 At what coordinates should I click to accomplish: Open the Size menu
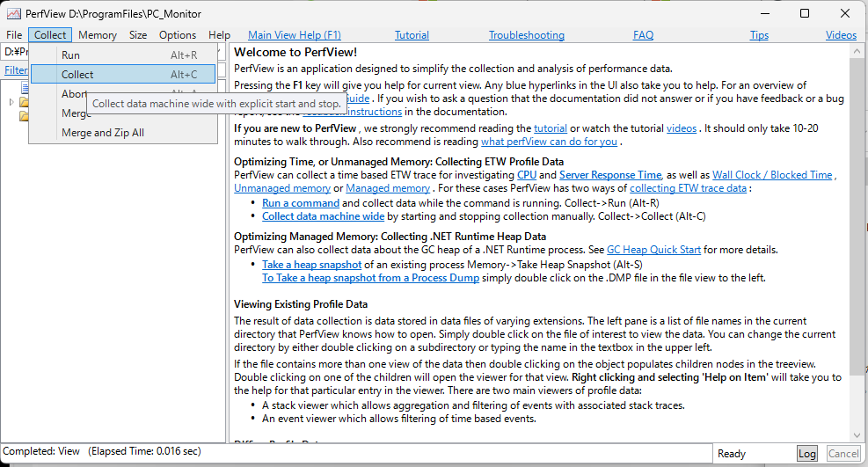pos(138,35)
